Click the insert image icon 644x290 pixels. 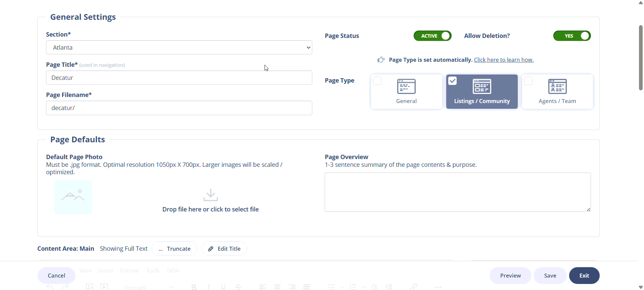click(89, 287)
